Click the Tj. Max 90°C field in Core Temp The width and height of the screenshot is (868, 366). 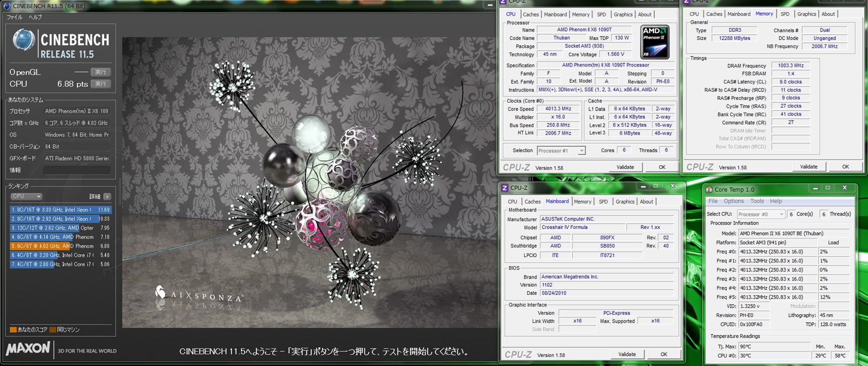click(x=774, y=346)
